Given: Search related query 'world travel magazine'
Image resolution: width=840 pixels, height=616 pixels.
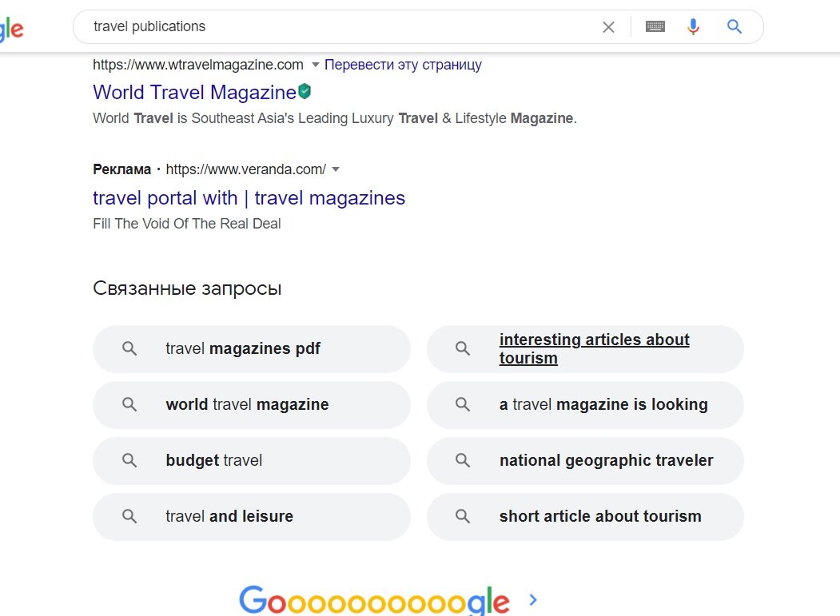Looking at the screenshot, I should tap(252, 404).
